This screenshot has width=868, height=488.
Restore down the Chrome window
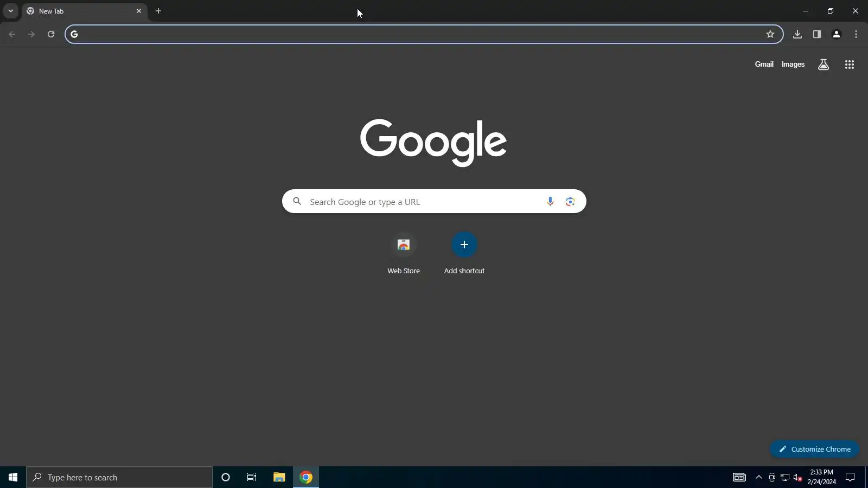pos(831,11)
